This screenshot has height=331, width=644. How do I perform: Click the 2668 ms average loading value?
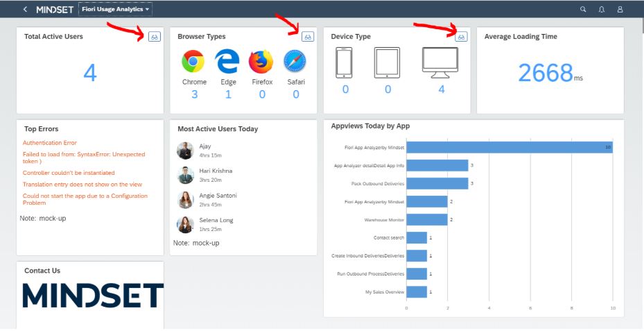tap(550, 73)
